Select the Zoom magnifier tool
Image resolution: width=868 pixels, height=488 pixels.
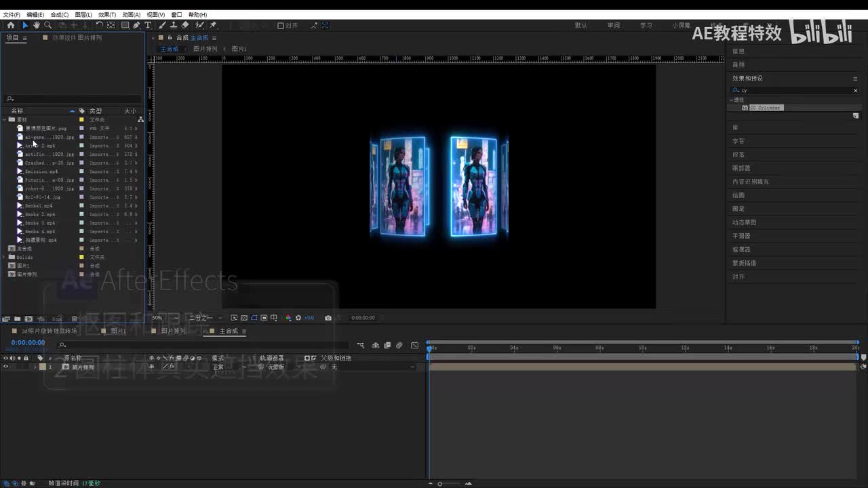[47, 25]
